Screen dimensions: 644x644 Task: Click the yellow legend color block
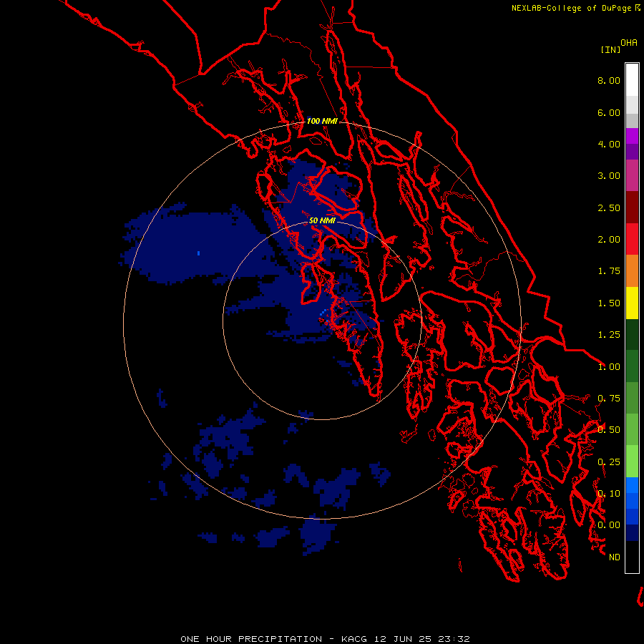tap(632, 303)
